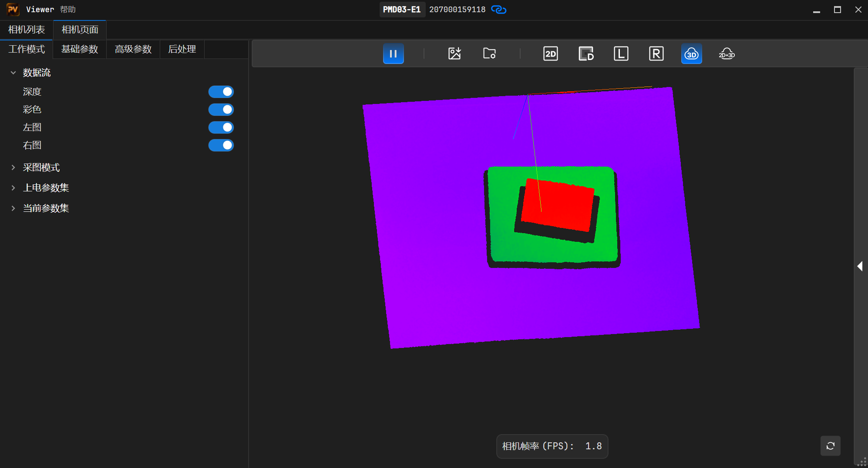Click the PMD03-E1 camera model label
Screen dimensions: 868x468
pos(402,10)
